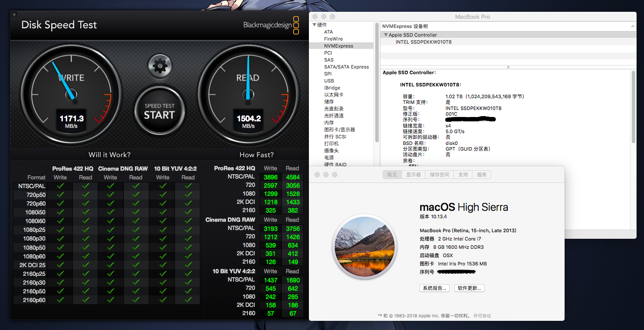
Task: Select NVMExpress in hardware sidebar
Action: coord(339,46)
